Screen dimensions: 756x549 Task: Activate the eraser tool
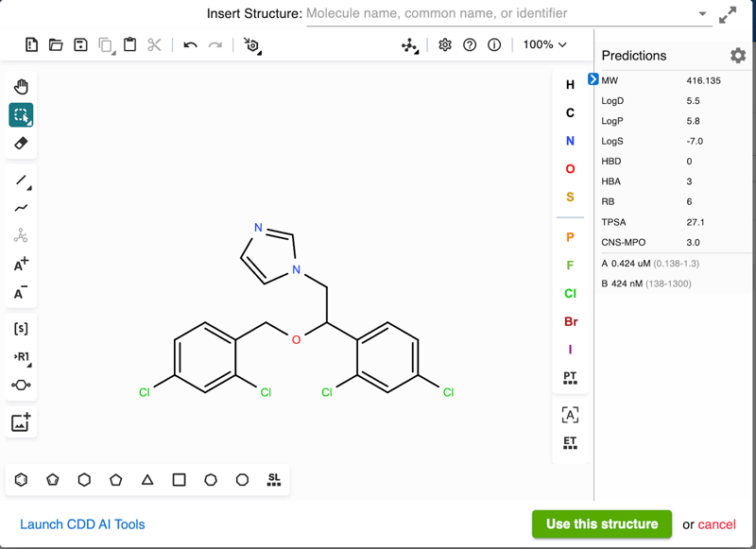(x=21, y=144)
